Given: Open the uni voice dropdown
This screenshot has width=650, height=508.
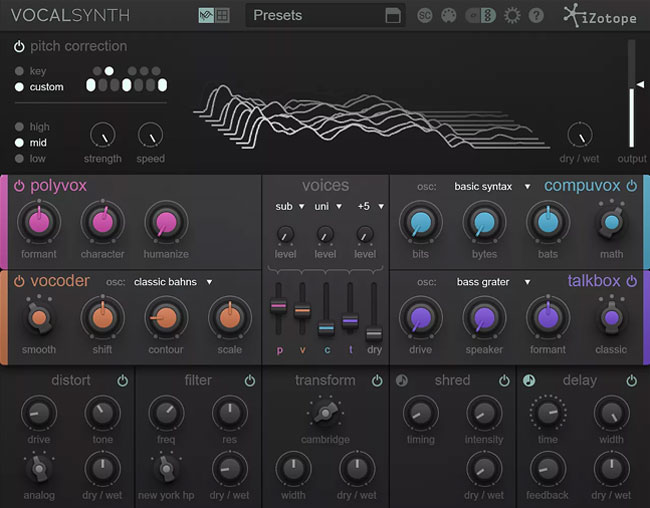Looking at the screenshot, I should click(x=327, y=206).
